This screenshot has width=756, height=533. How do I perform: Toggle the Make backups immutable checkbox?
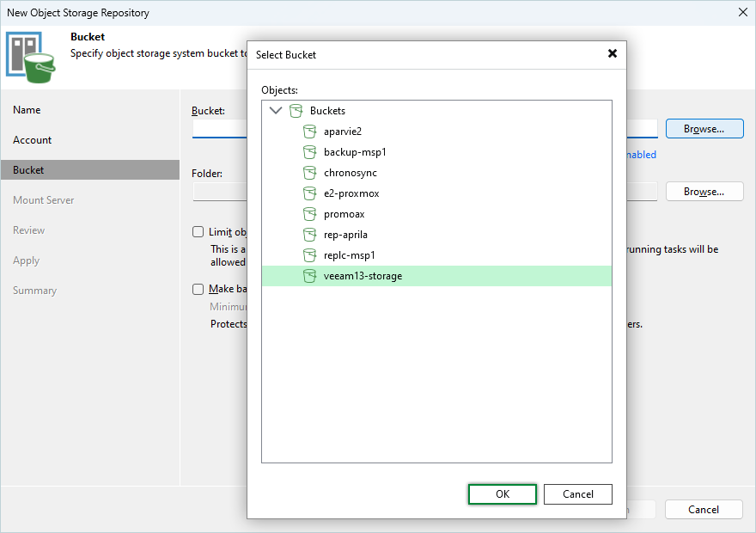198,290
